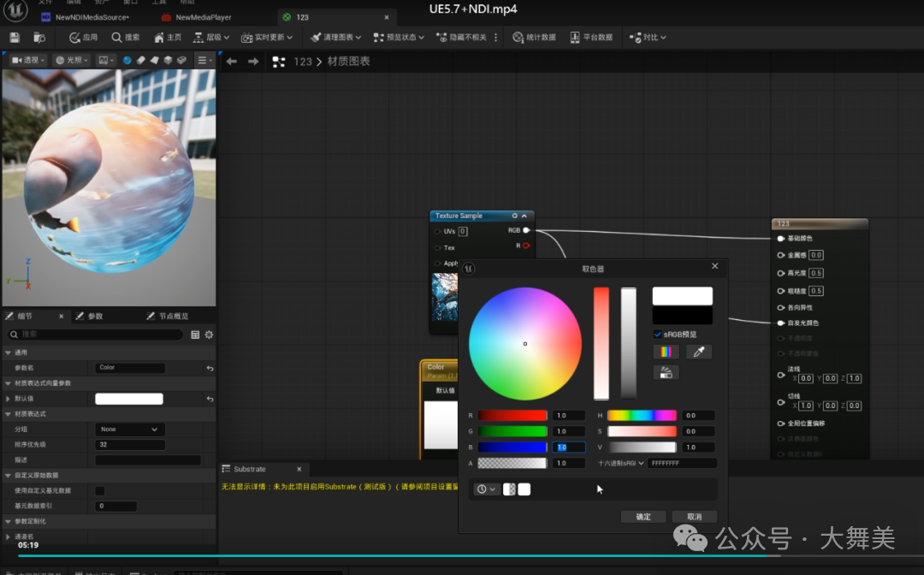Screen dimensions: 924x575
Task: Cancel color picker with 取消 button
Action: coord(694,516)
